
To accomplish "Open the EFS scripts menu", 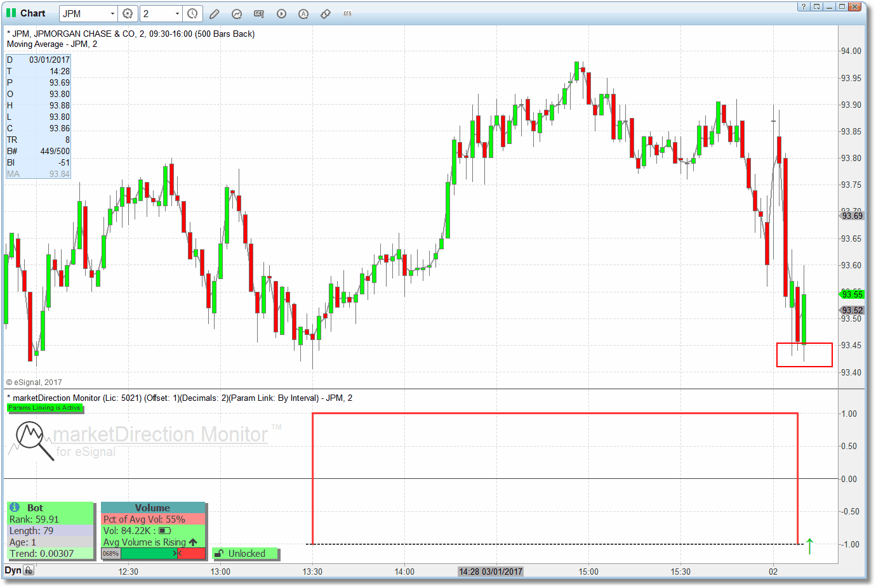I will click(x=347, y=13).
